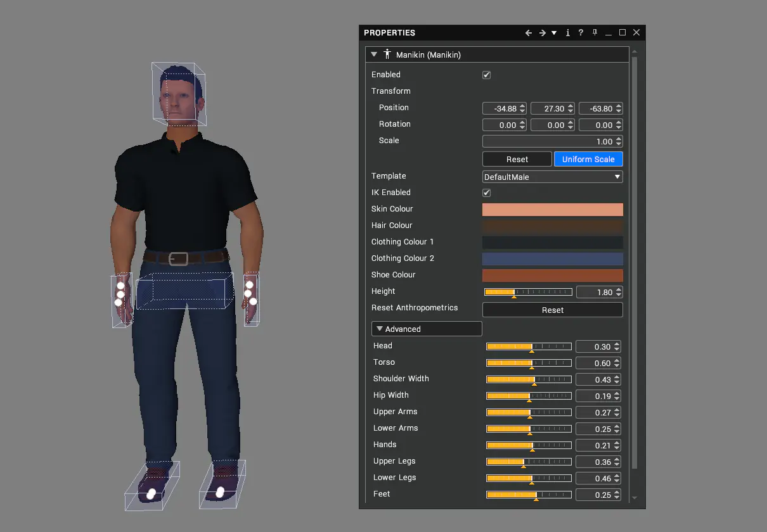The height and width of the screenshot is (532, 767).
Task: Click the Reset Anthropometrics Reset button
Action: click(553, 310)
